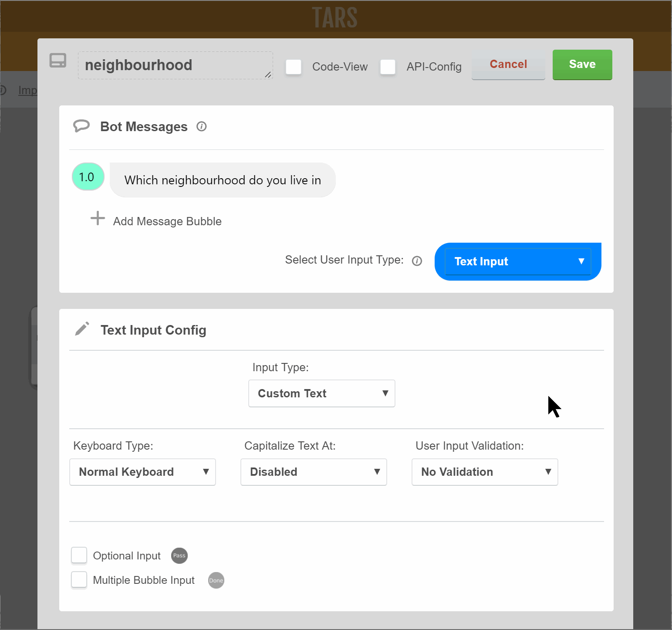Open the Custom Text input type dropdown

(322, 393)
